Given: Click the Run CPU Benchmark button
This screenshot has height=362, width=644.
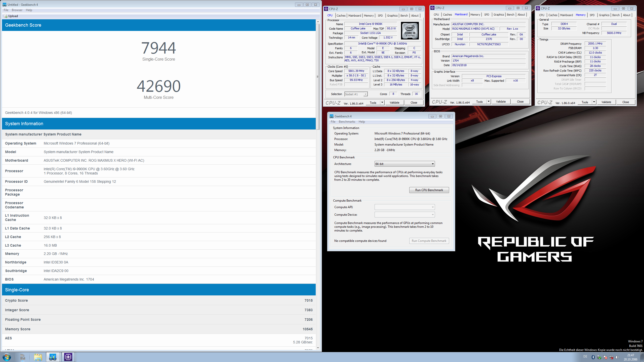Looking at the screenshot, I should (x=429, y=190).
